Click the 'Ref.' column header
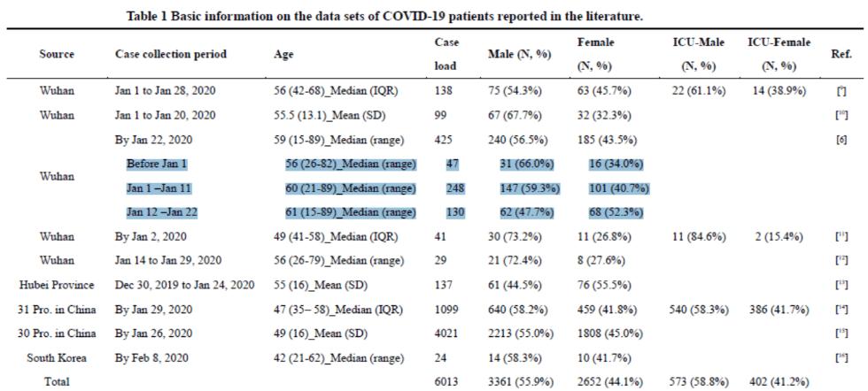 point(841,54)
